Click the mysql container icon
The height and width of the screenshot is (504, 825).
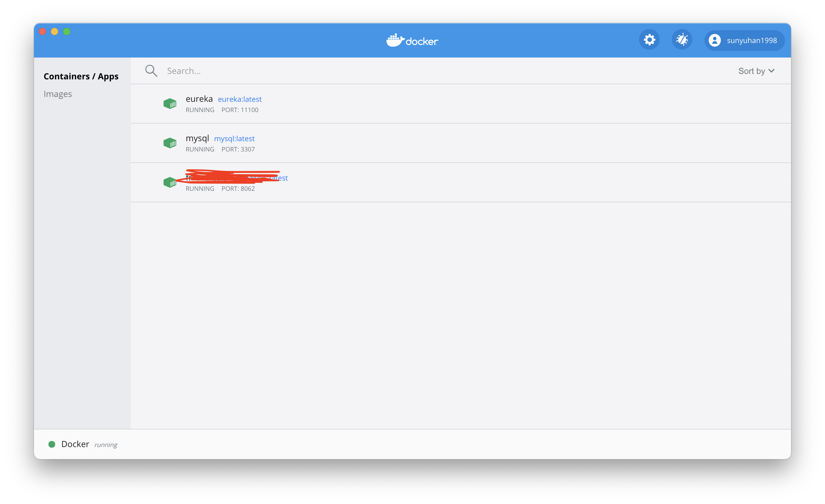170,143
